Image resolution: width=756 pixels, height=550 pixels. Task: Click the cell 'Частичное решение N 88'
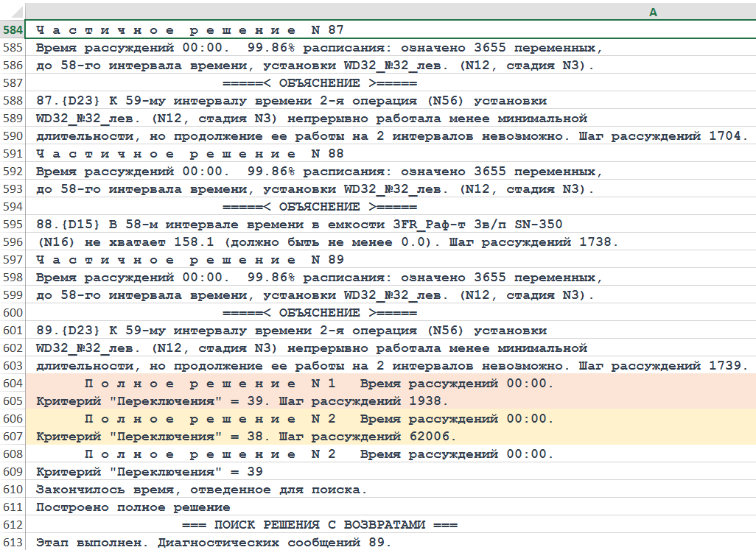tap(190, 154)
